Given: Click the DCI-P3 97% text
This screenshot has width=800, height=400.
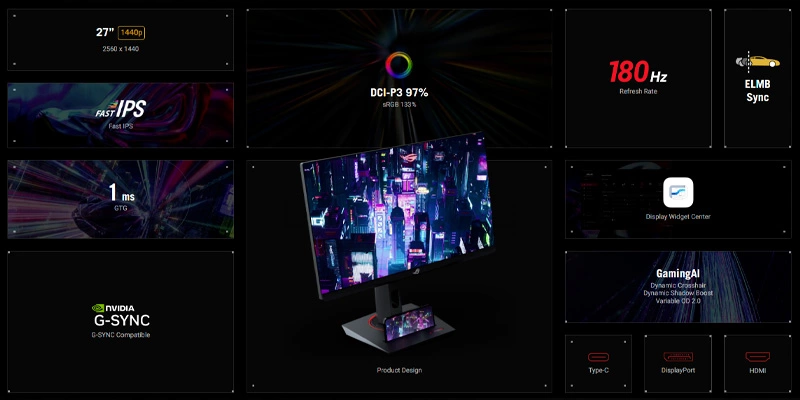Looking at the screenshot, I should click(399, 93).
